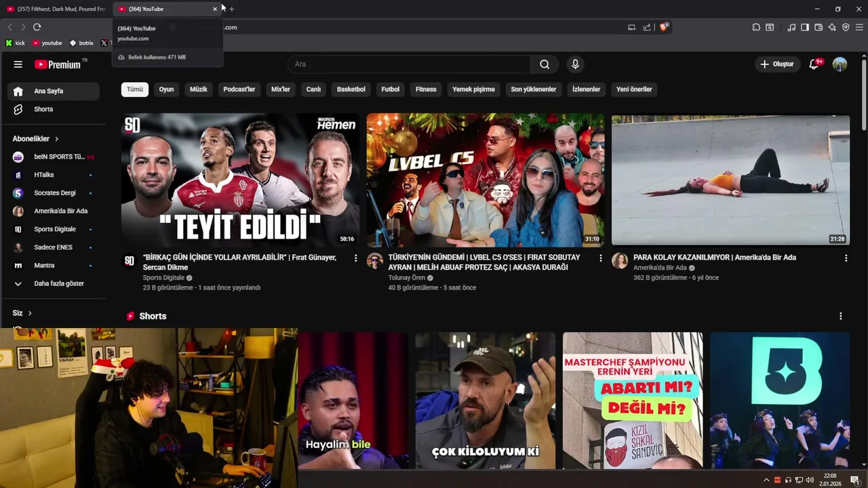Open the MASTERCHEF ŞAMPİYONU short thumbnail
This screenshot has height=488, width=868.
click(x=633, y=400)
